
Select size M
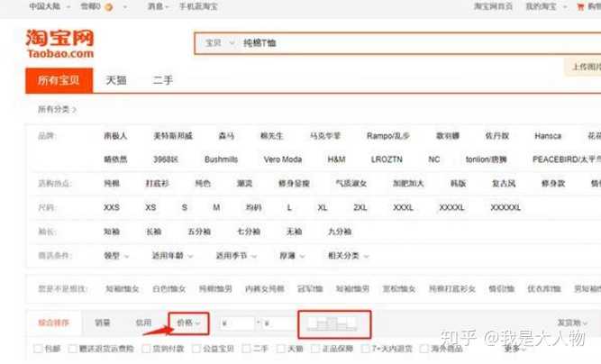pos(216,207)
